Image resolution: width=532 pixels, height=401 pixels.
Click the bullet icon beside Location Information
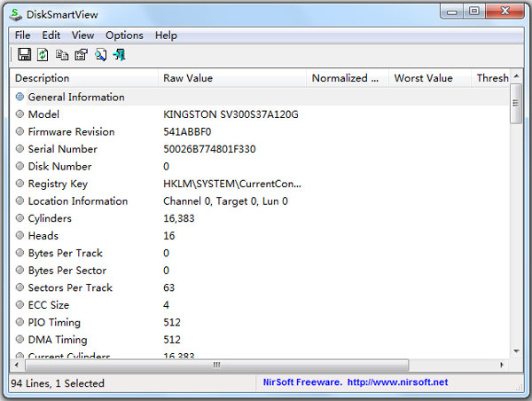(x=20, y=200)
